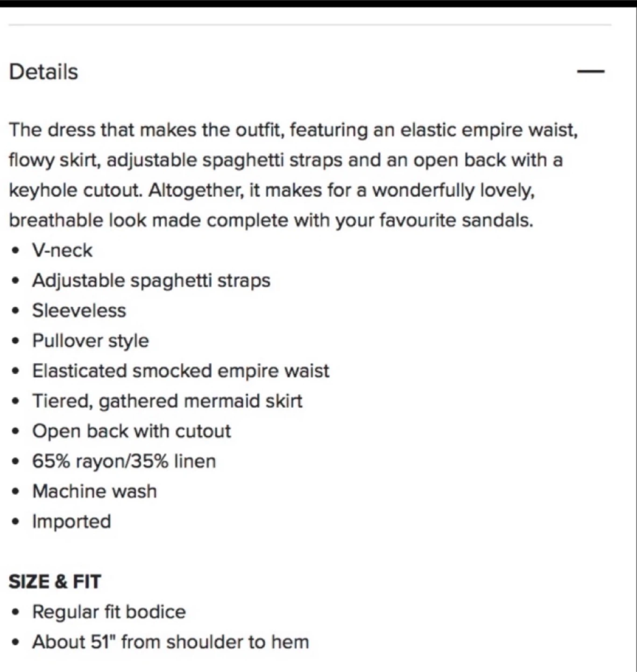Click the Imported list item

pos(72,522)
